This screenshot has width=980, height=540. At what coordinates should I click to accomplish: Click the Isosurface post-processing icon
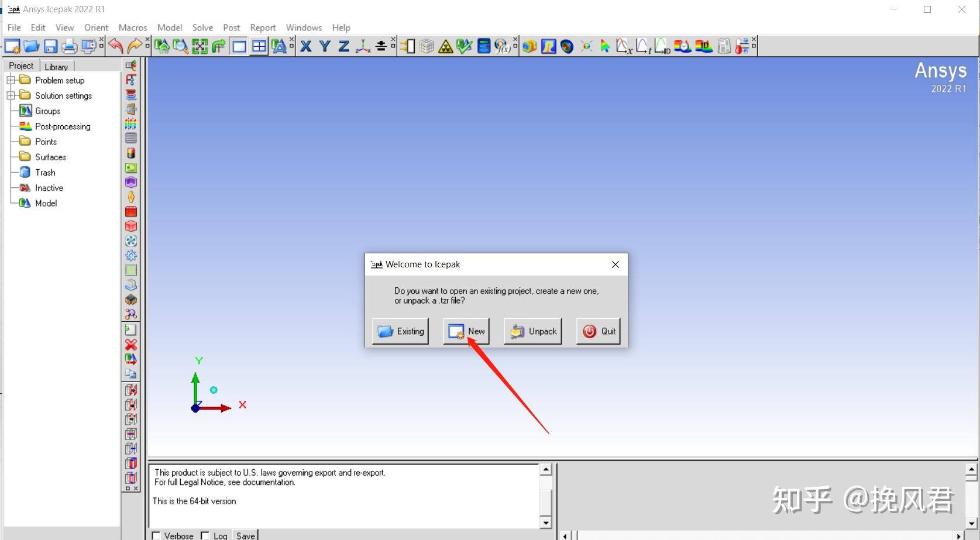point(567,46)
